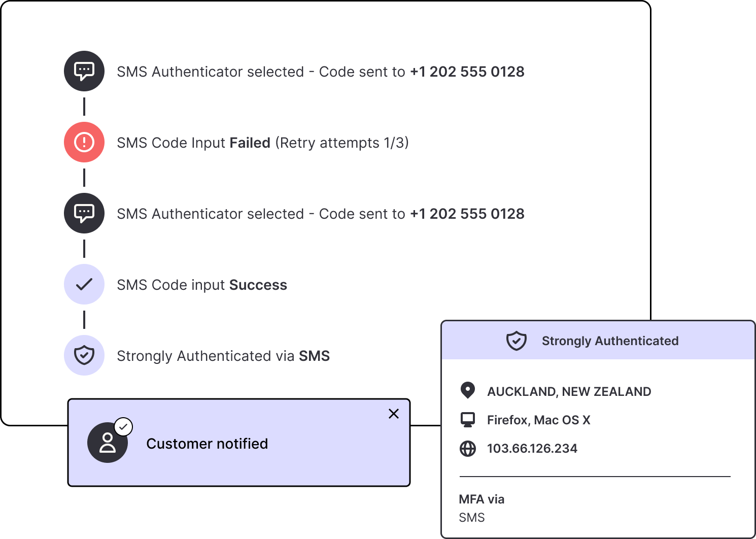
Task: Click the shield icon in the Strongly Authenticated card header
Action: coord(517,341)
